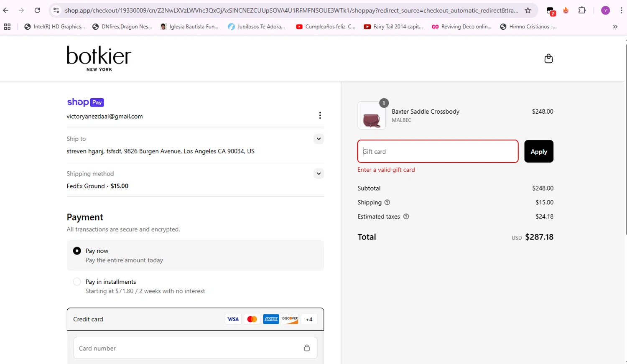
Task: View site information icon in address bar
Action: pos(56,10)
